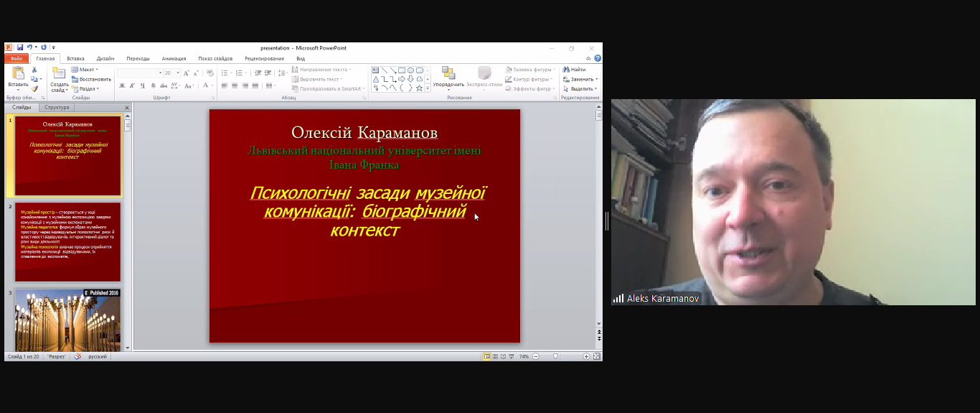Align text to the right

[245, 85]
